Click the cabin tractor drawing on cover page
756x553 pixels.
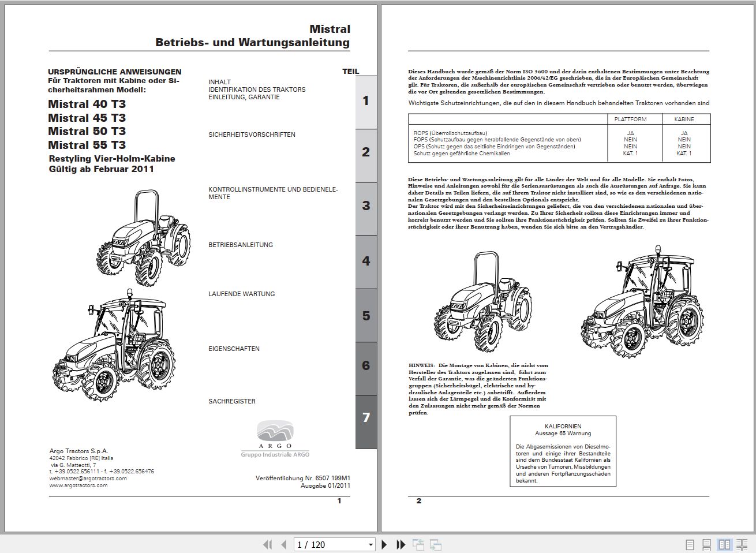tap(114, 346)
